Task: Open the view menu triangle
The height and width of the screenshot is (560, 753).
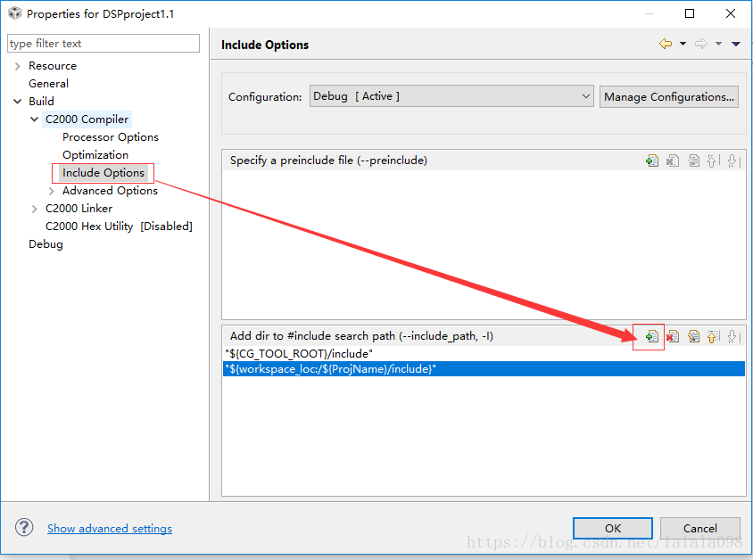Action: 736,45
